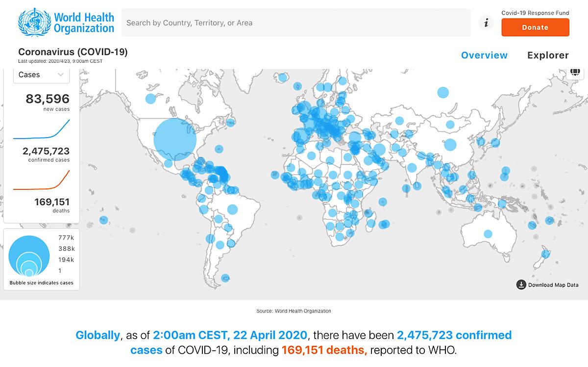Select the India case bubble
The image size is (588, 367).
click(411, 168)
